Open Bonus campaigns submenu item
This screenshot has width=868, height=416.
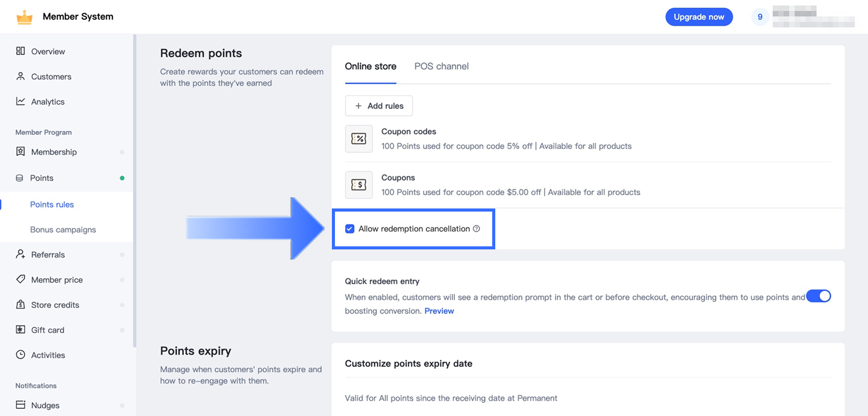[63, 229]
